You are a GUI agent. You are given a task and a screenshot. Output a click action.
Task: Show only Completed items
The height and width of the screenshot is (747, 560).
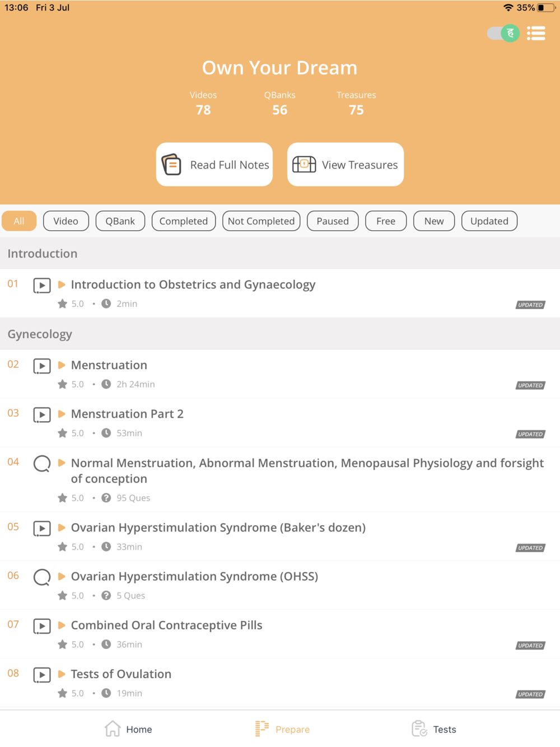coord(183,221)
